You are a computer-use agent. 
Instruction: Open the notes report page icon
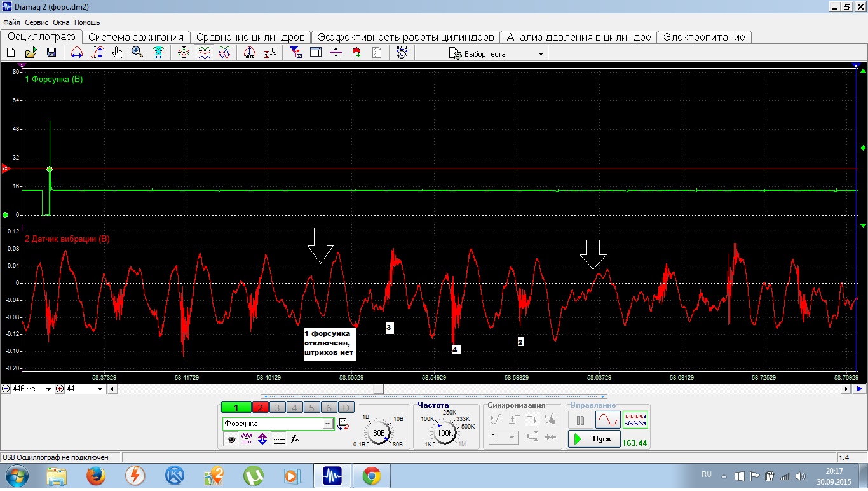377,52
